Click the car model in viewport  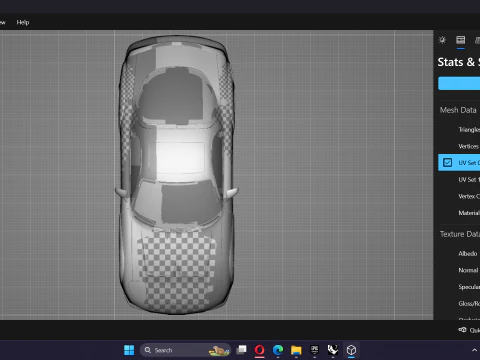177,175
